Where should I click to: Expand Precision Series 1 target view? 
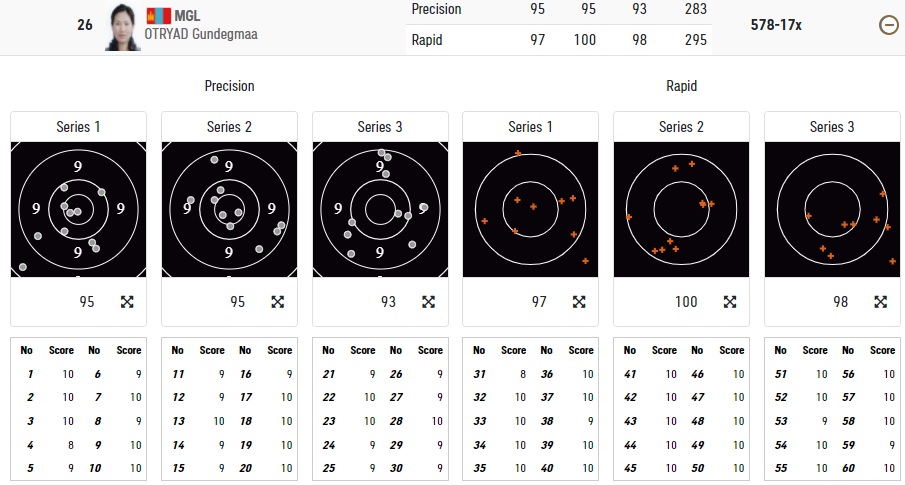click(127, 302)
